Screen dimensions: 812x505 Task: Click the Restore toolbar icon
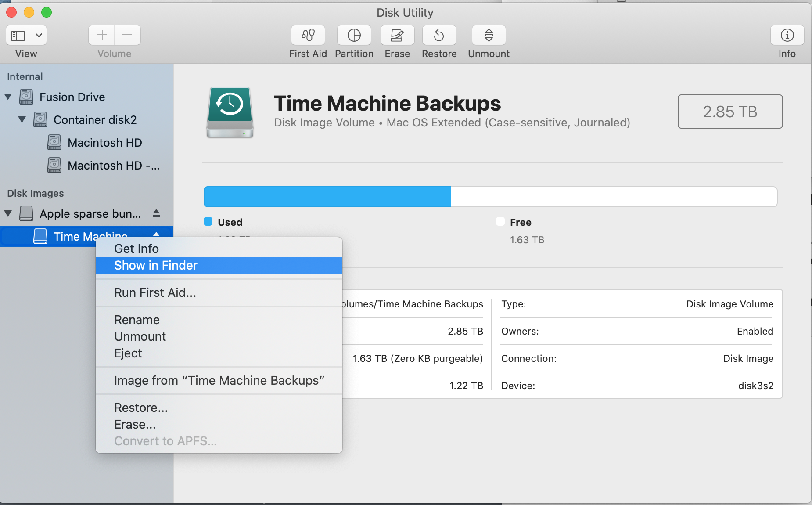pos(439,35)
